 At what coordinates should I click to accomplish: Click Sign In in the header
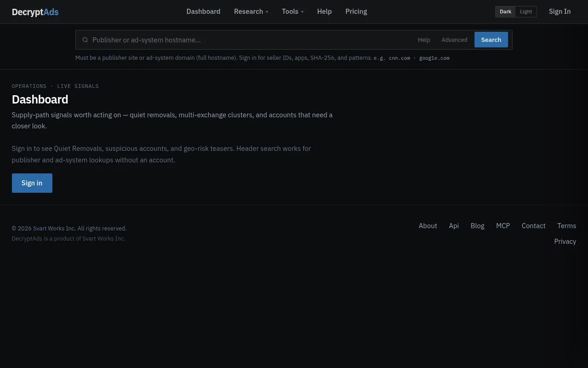pyautogui.click(x=560, y=11)
